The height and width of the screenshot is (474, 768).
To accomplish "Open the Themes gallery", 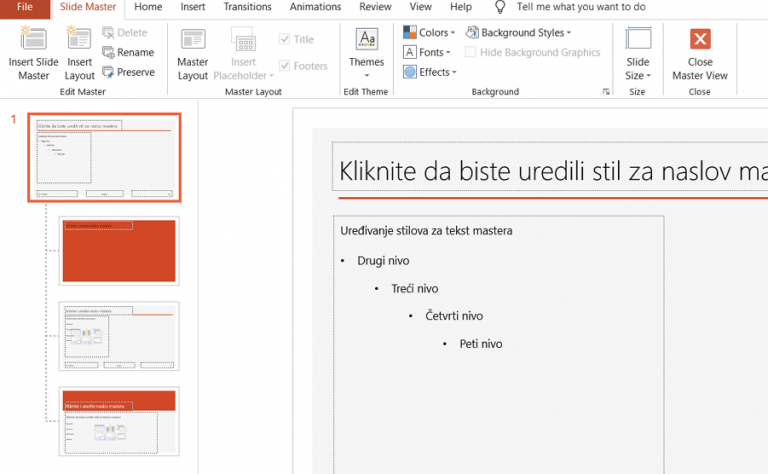I will 366,53.
